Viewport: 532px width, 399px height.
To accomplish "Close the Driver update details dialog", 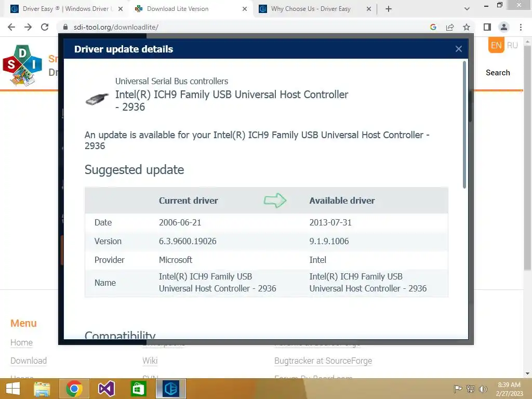I will pyautogui.click(x=458, y=49).
